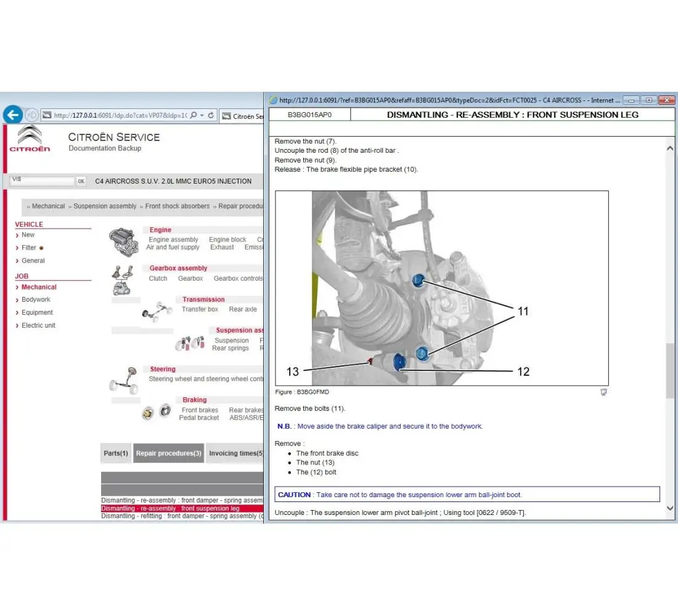Open the Rear springs link
The height and width of the screenshot is (616, 678).
(x=231, y=348)
